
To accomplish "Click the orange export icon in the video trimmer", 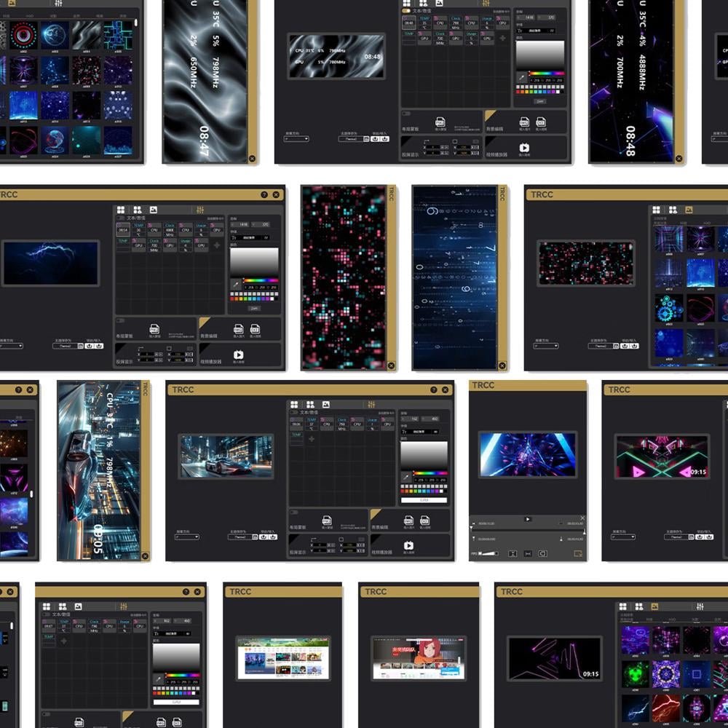I will 577,553.
